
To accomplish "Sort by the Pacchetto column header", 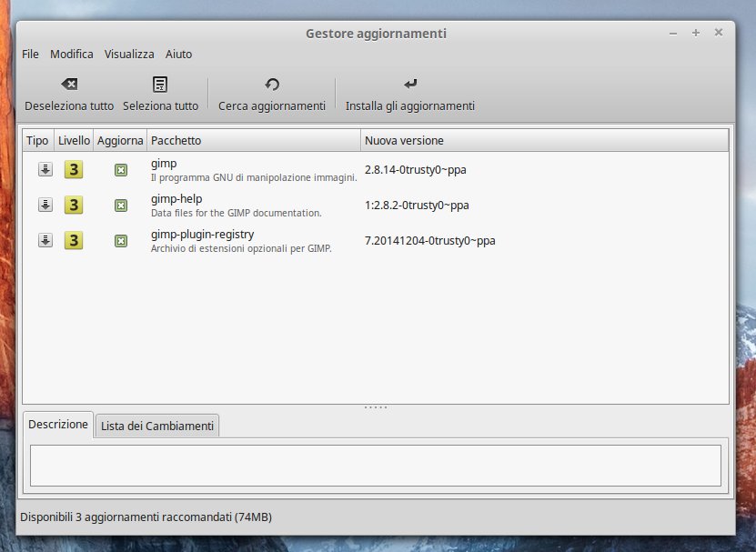I will pos(254,140).
